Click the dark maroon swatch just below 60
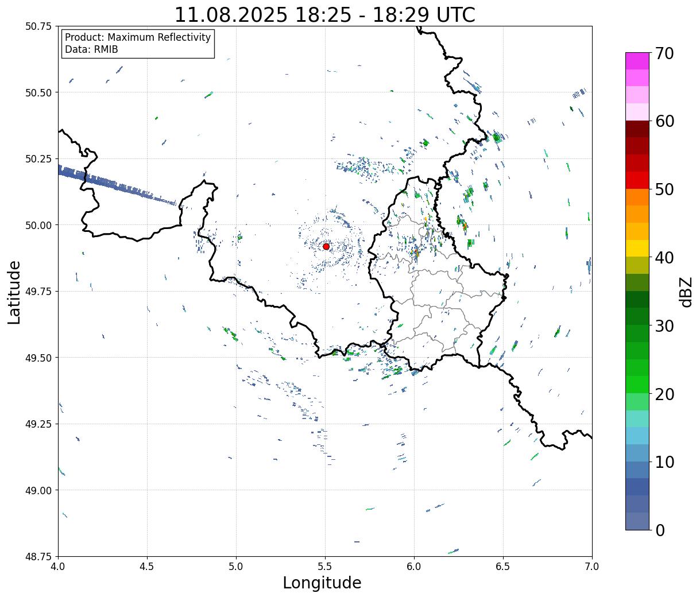The height and width of the screenshot is (597, 700). 637,129
